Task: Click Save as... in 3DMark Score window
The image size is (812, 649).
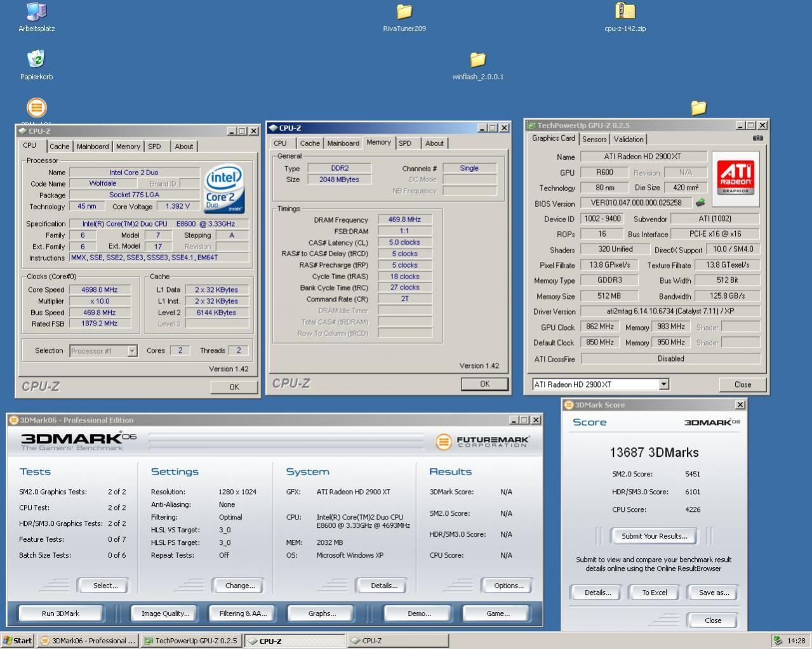Action: tap(714, 593)
